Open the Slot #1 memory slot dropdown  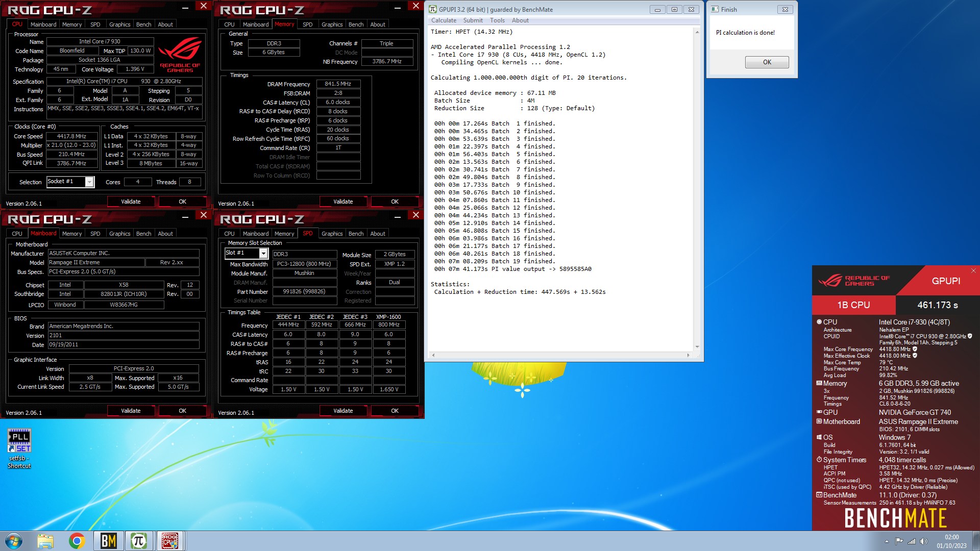coord(263,253)
